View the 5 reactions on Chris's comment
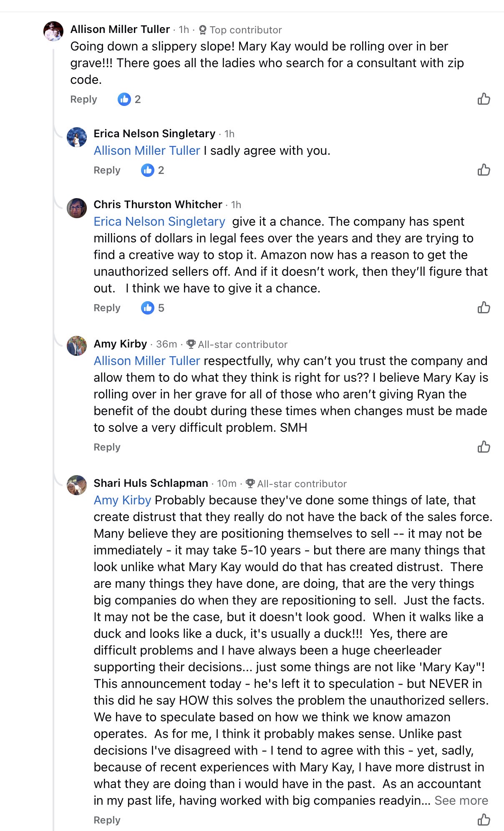The width and height of the screenshot is (504, 831). point(153,308)
